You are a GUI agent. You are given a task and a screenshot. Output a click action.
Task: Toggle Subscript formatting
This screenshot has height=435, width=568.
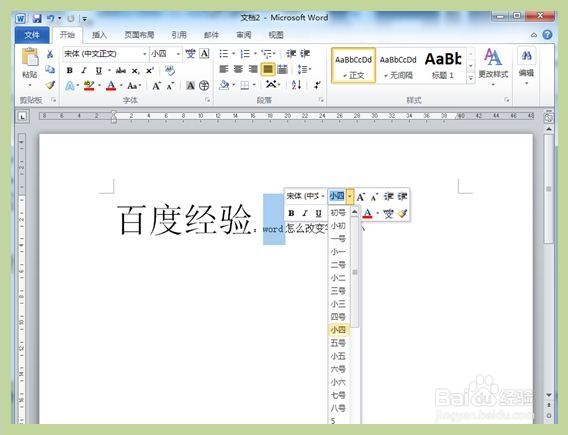pyautogui.click(x=135, y=71)
